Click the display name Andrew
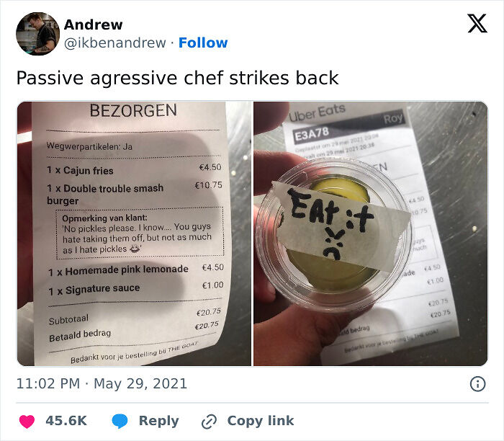The height and width of the screenshot is (441, 504). 93,24
